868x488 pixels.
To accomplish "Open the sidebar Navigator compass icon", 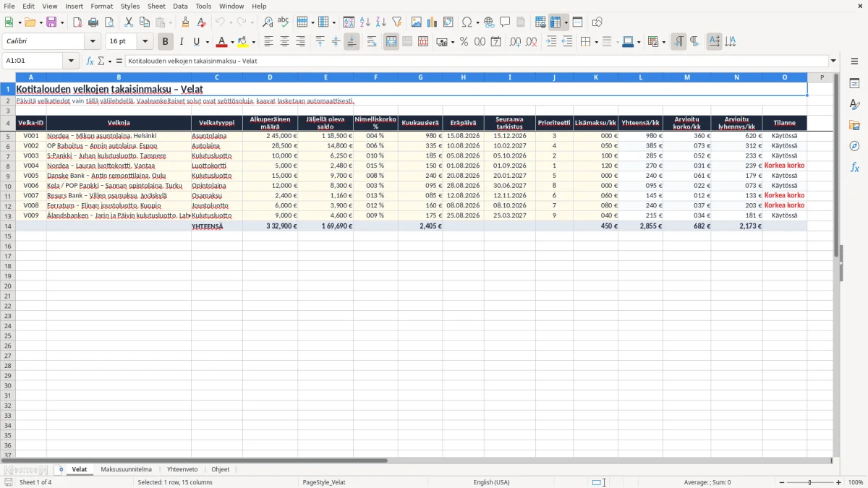I will point(854,146).
